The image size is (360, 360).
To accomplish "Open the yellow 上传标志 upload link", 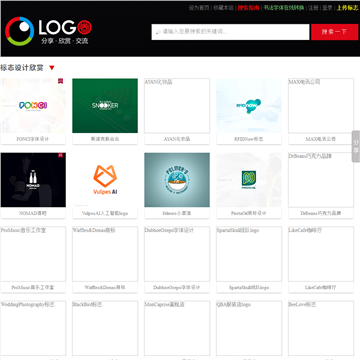I will tap(347, 8).
